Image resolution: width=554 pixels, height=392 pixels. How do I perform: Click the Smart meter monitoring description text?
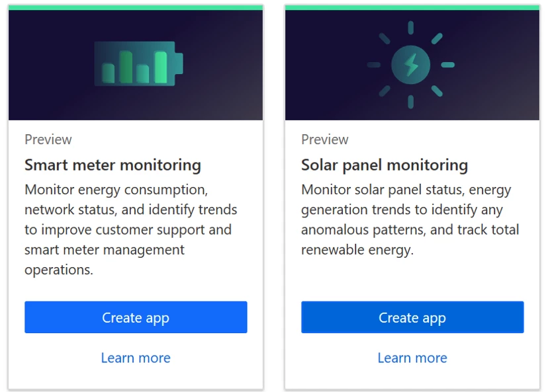click(131, 229)
